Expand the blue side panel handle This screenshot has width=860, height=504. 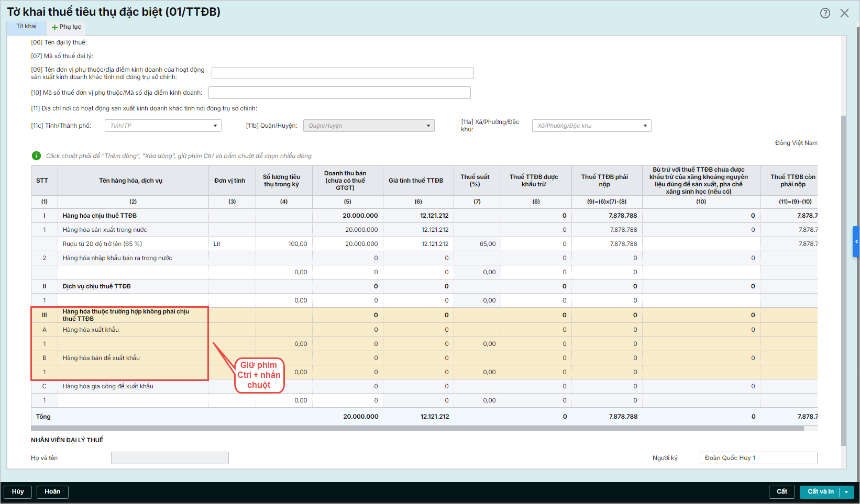[x=856, y=241]
